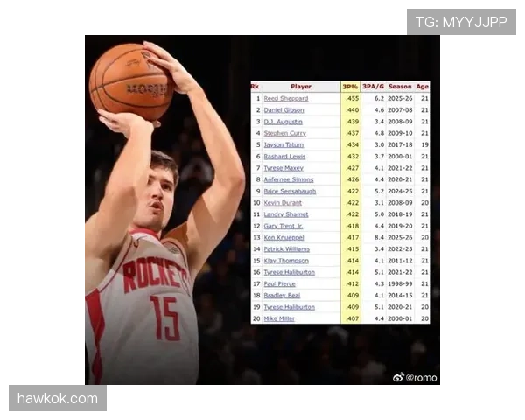Image resolution: width=525 pixels, height=420 pixels.
Task: Click the 6.2 attempts per game value
Action: [379, 99]
